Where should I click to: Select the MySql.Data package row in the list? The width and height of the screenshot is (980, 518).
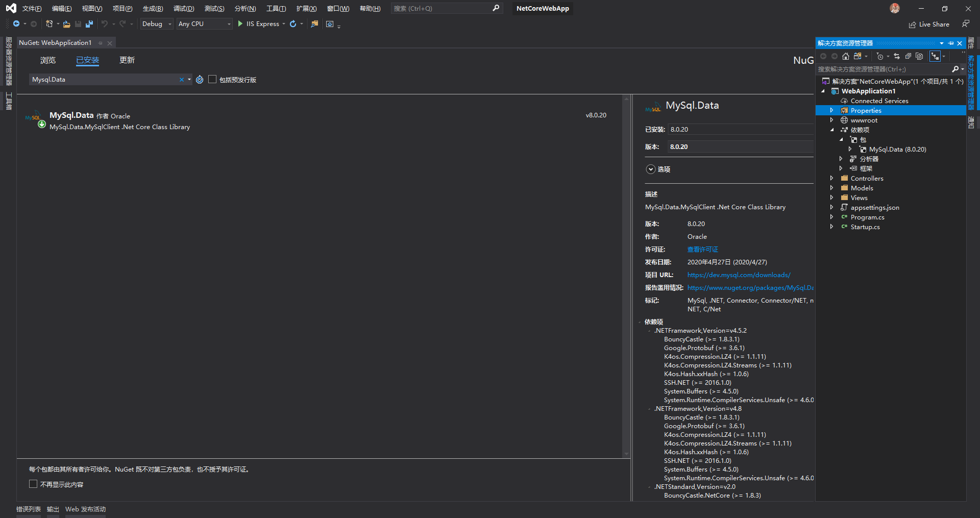[x=319, y=121]
